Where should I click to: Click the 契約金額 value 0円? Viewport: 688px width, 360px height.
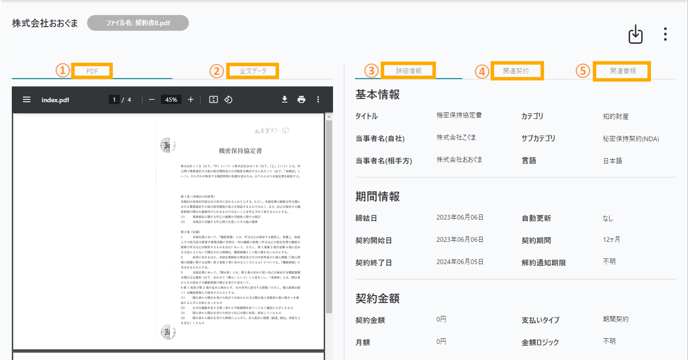441,319
